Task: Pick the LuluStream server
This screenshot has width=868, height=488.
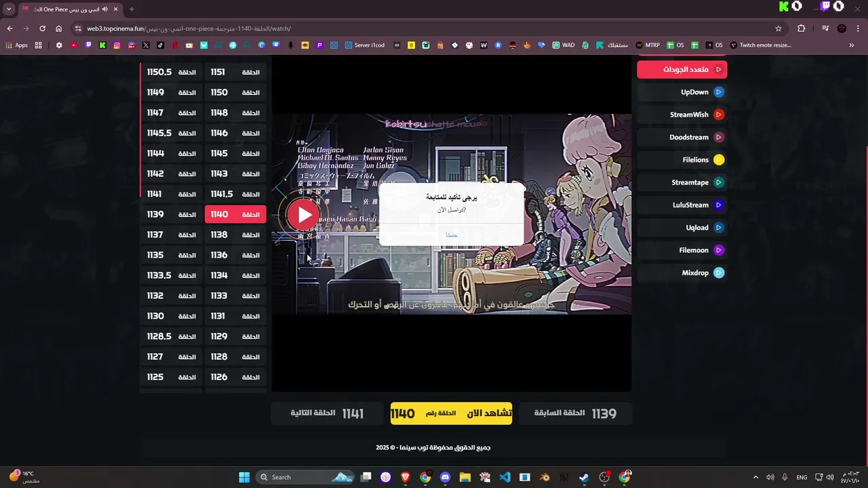Action: click(682, 205)
